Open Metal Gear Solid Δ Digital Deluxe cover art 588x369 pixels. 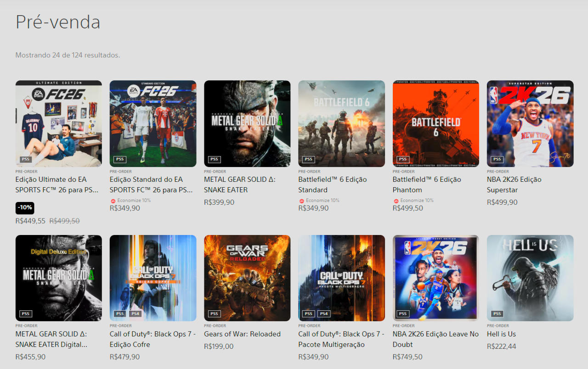coord(59,278)
